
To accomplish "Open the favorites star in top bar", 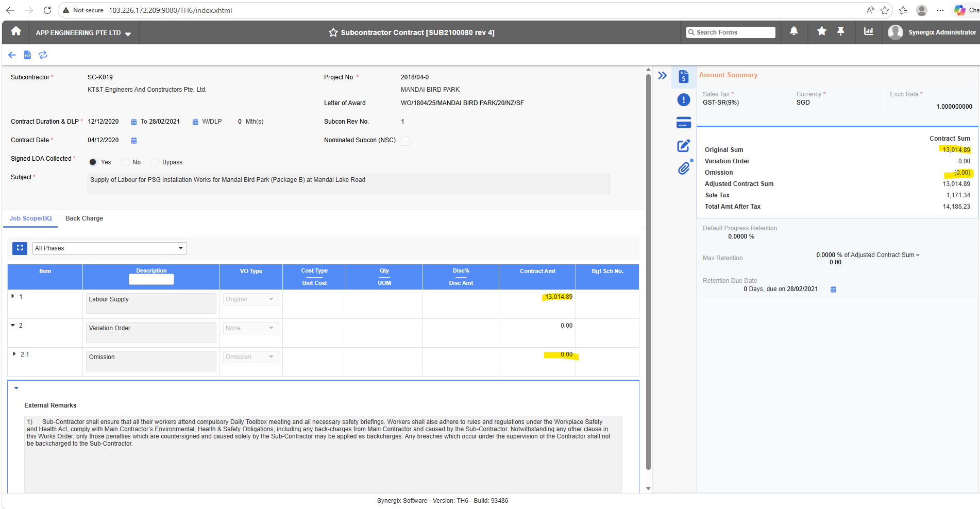I will 822,31.
